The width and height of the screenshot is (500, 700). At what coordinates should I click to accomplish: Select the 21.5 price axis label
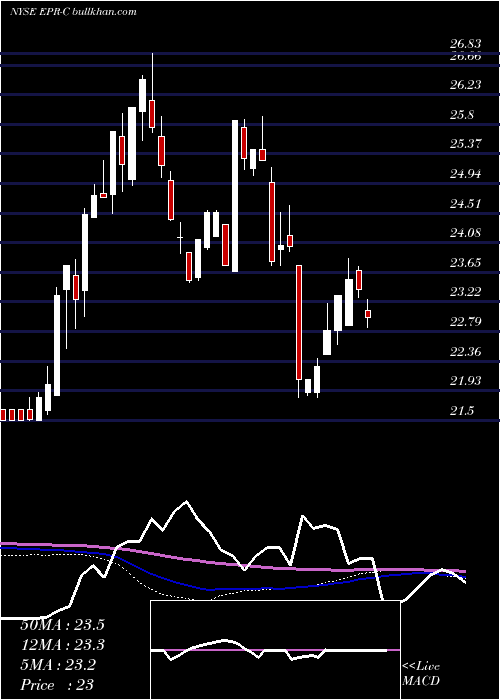(x=462, y=411)
